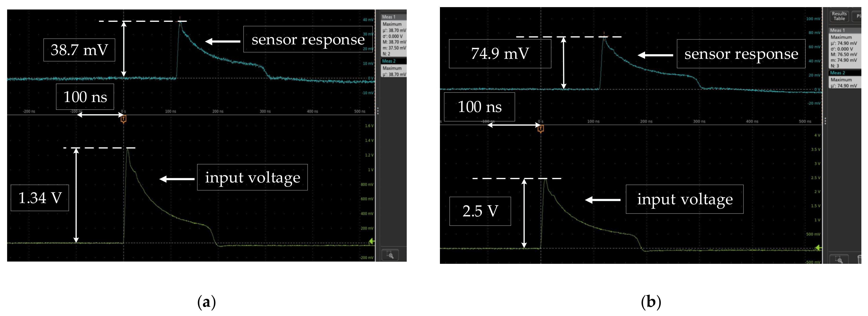The image size is (868, 316).
Task: Click three-dot panel divider handle in right oscilloscope
Action: pyautogui.click(x=825, y=121)
